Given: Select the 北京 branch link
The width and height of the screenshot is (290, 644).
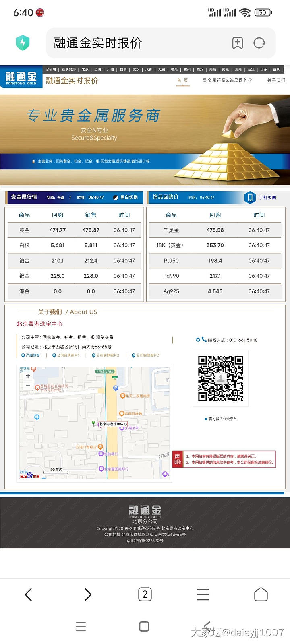Looking at the screenshot, I should point(85,69).
